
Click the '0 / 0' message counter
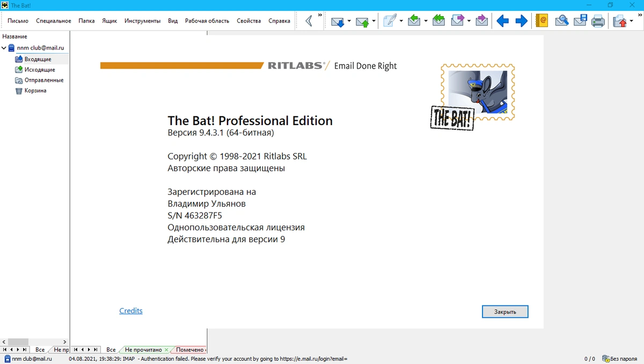[590, 359]
